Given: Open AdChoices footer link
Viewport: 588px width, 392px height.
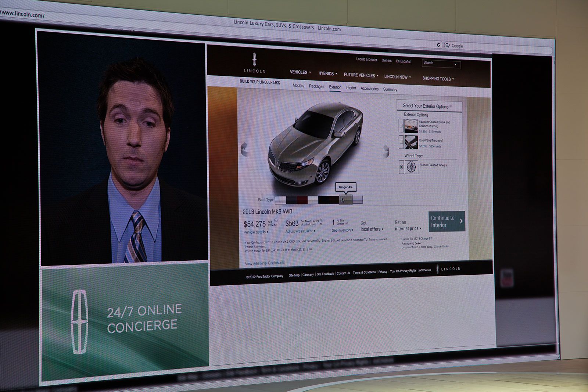Looking at the screenshot, I should pyautogui.click(x=425, y=270).
